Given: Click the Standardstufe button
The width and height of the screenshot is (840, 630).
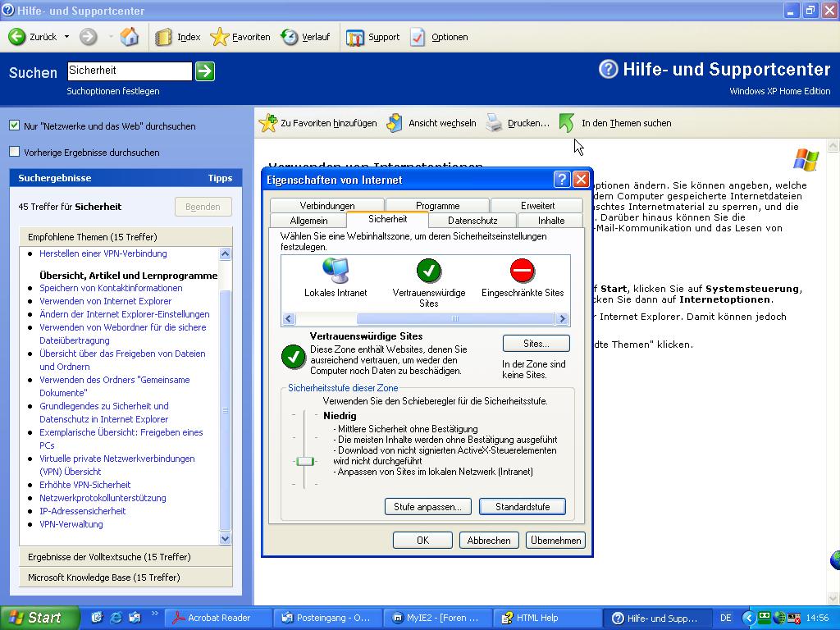Looking at the screenshot, I should (x=523, y=507).
